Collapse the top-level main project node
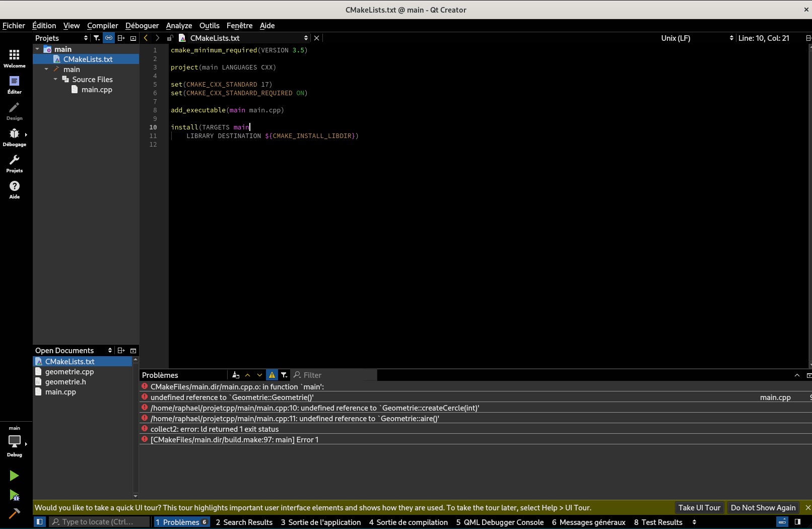812x529 pixels. tap(37, 49)
